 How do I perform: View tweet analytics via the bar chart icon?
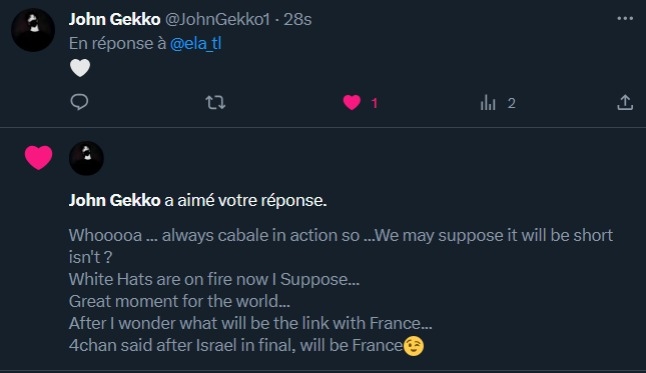pyautogui.click(x=488, y=102)
